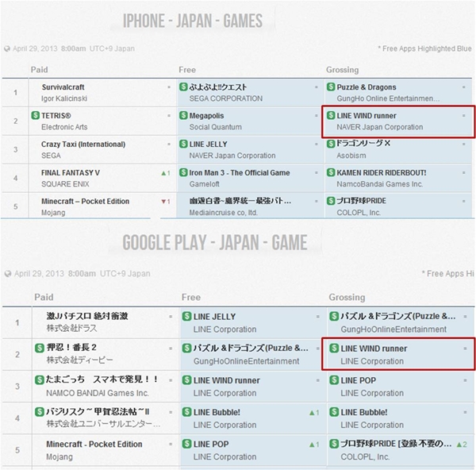Select the Grossing column header of the Google Play chart
This screenshot has width=476, height=470.
tap(347, 298)
